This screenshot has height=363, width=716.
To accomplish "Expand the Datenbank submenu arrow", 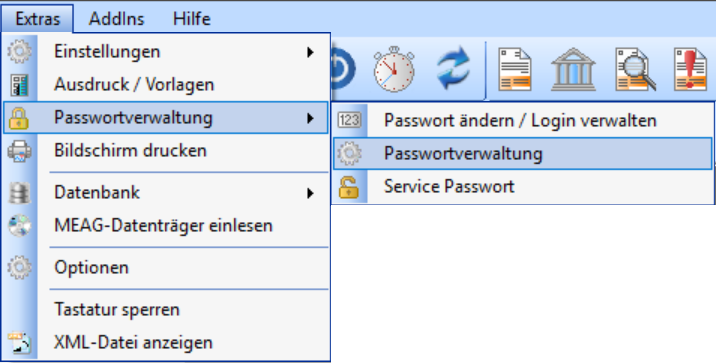I will [x=311, y=193].
